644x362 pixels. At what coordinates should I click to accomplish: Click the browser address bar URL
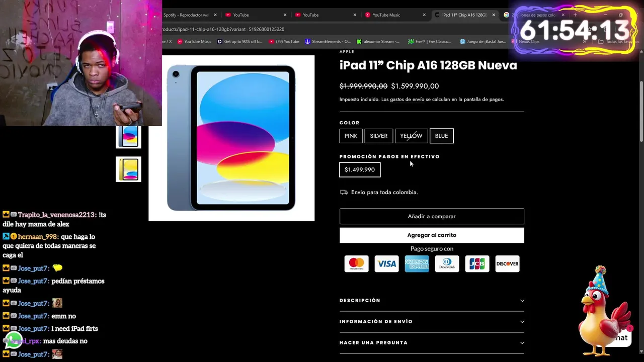[223, 29]
